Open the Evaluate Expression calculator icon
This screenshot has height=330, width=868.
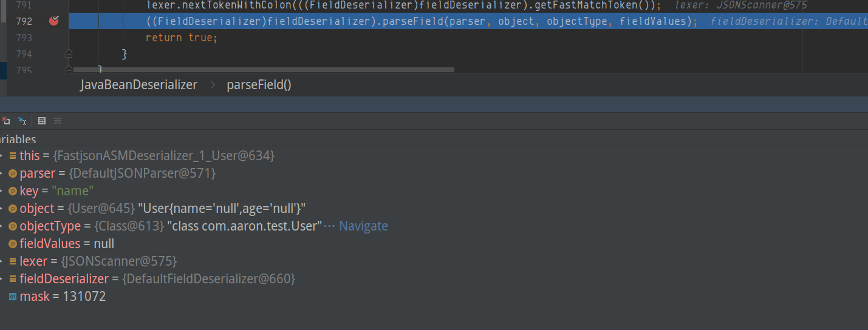[x=42, y=121]
